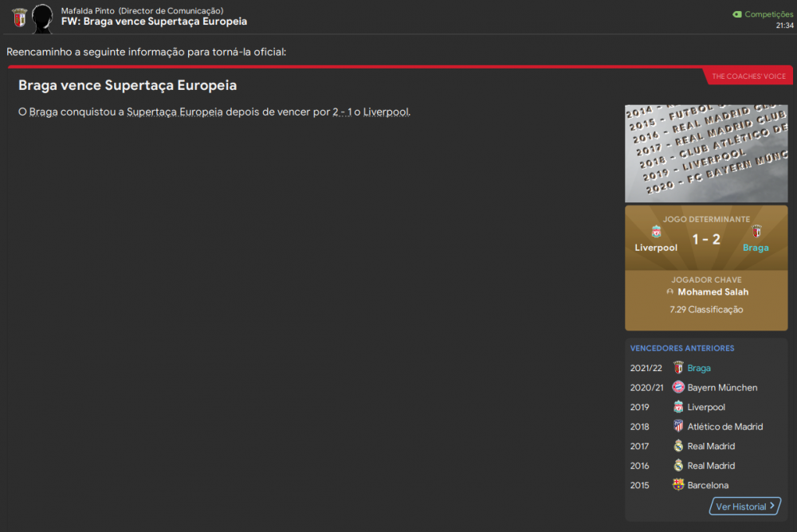Viewport: 797px width, 532px height.
Task: Open Barcelona in 2015 winners row
Action: coord(708,485)
